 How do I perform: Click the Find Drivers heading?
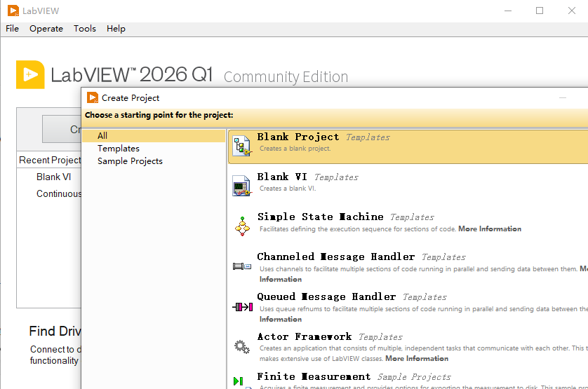(55, 332)
